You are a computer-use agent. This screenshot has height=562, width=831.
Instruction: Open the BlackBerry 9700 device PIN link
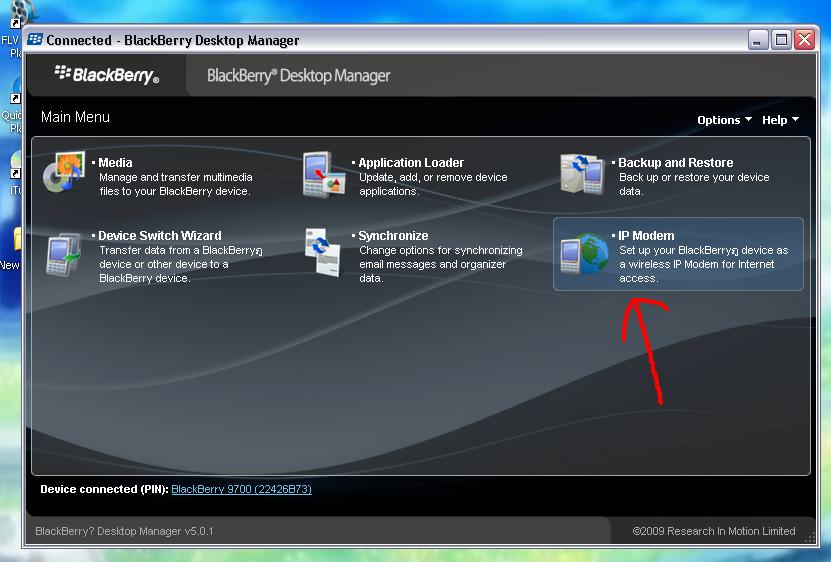point(241,489)
